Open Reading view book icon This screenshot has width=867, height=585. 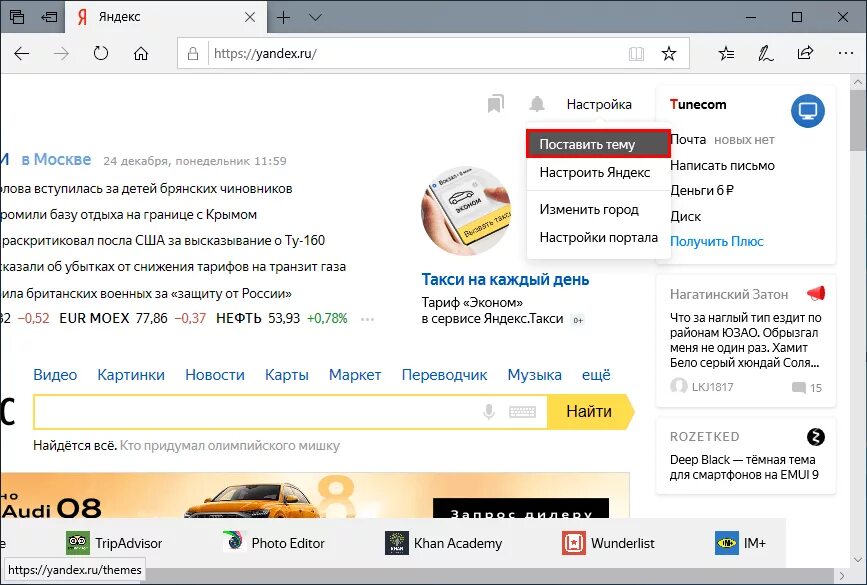pyautogui.click(x=636, y=54)
